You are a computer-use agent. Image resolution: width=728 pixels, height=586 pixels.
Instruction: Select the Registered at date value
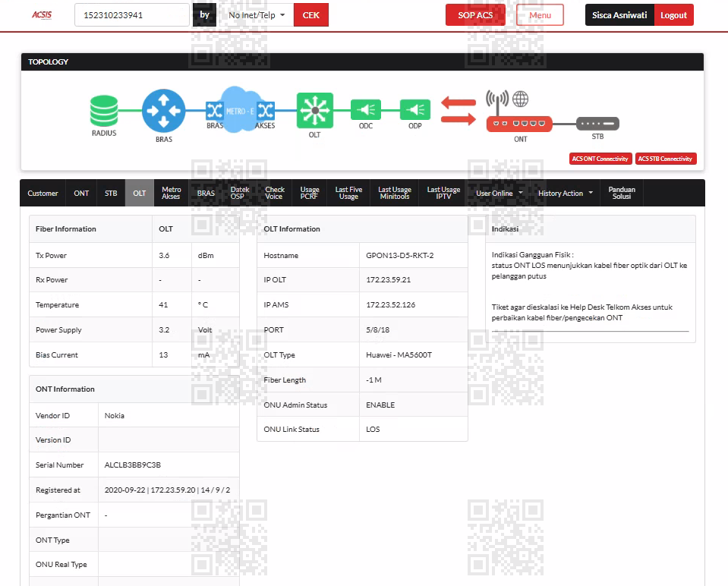point(167,490)
